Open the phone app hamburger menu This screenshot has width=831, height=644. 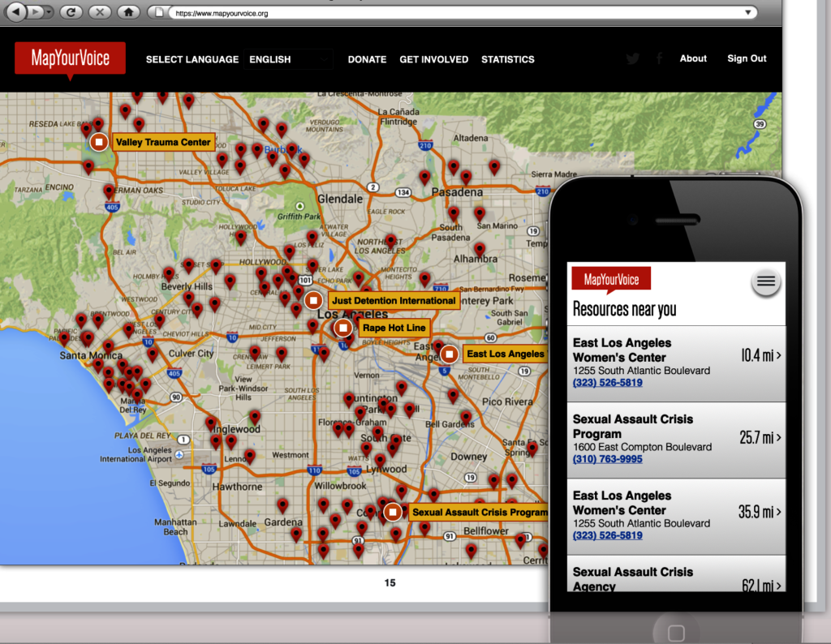tap(766, 281)
